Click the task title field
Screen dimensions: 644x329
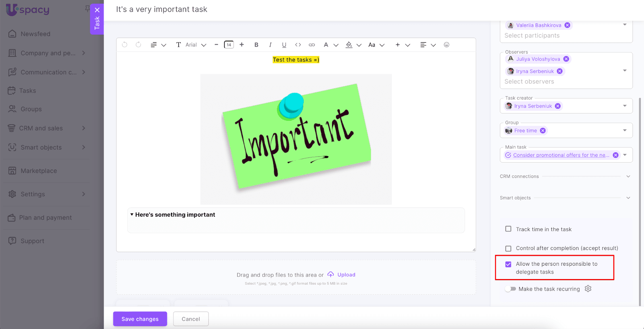tap(161, 9)
